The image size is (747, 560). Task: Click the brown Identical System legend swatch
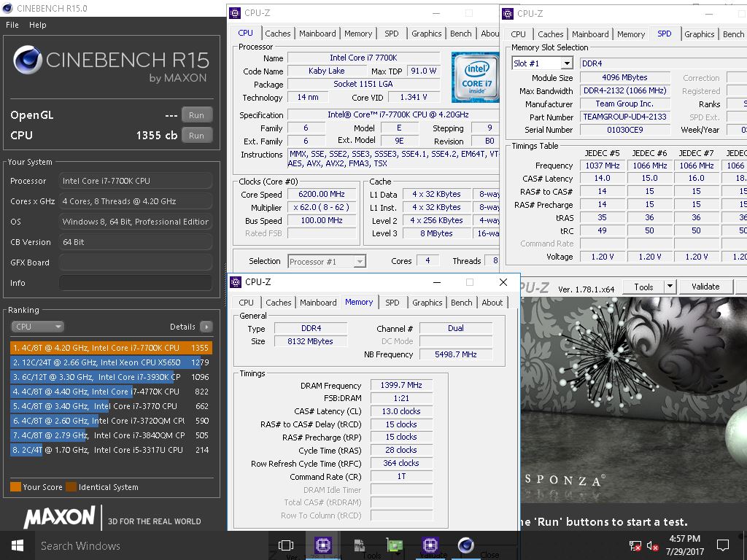(x=71, y=486)
